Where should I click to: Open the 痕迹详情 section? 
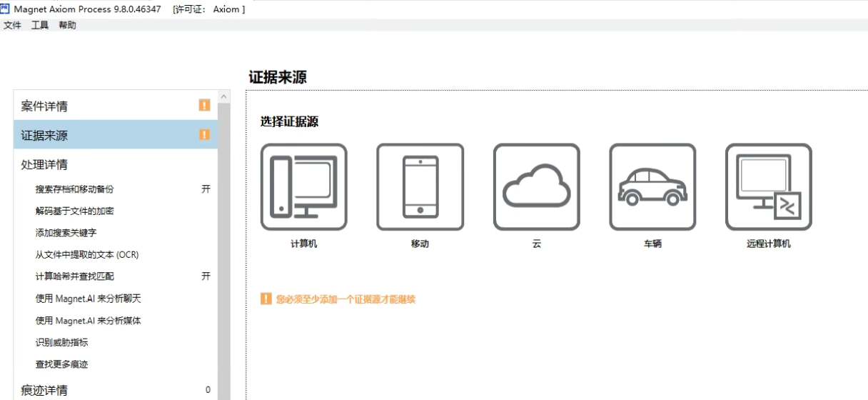tap(116, 390)
